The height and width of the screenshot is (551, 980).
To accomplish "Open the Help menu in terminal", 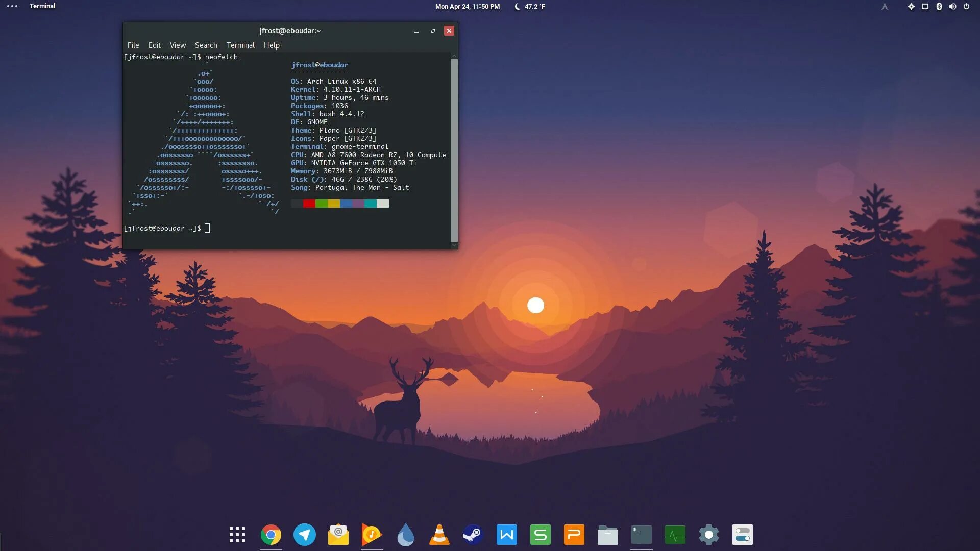I will tap(272, 45).
